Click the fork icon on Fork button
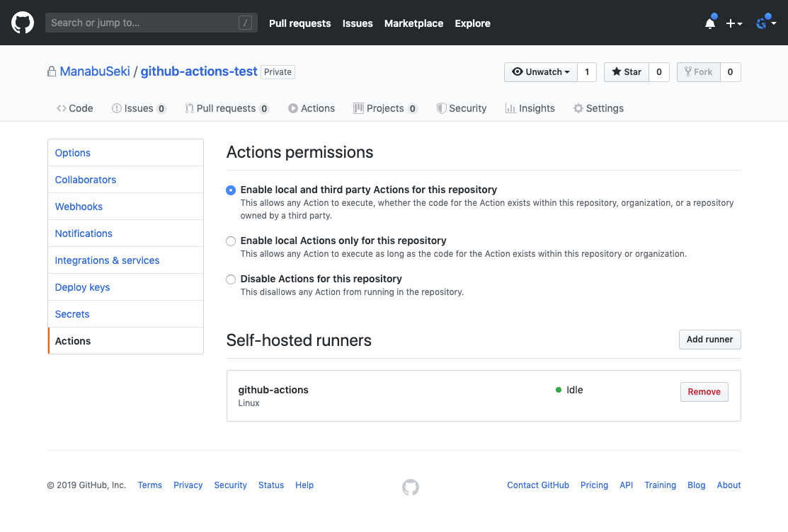The image size is (788, 532). 688,71
